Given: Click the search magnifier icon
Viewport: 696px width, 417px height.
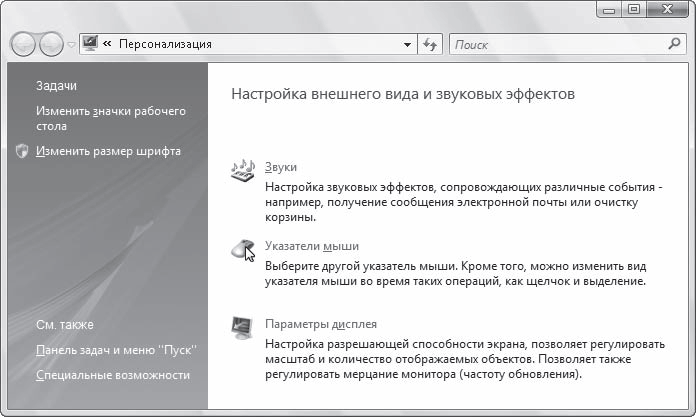Looking at the screenshot, I should pyautogui.click(x=674, y=44).
